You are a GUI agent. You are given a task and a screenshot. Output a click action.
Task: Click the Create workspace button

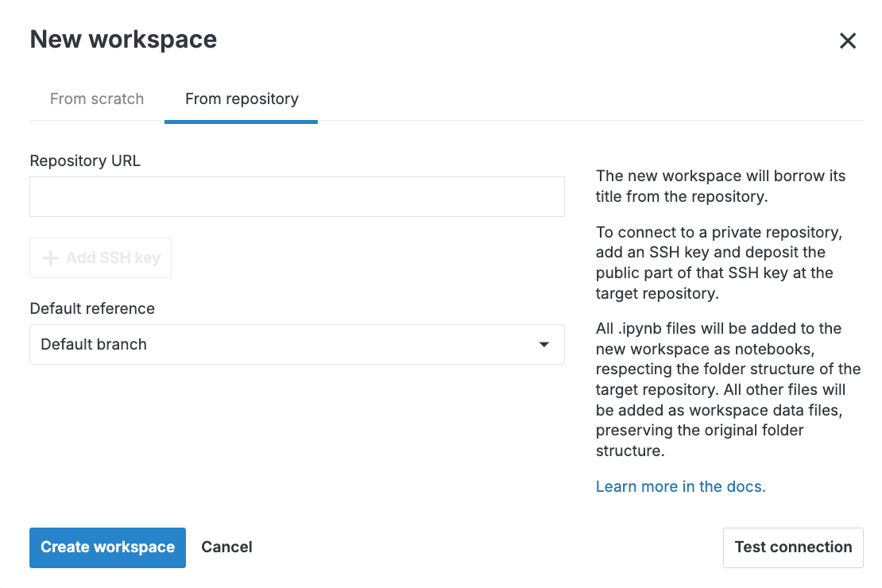(x=107, y=547)
